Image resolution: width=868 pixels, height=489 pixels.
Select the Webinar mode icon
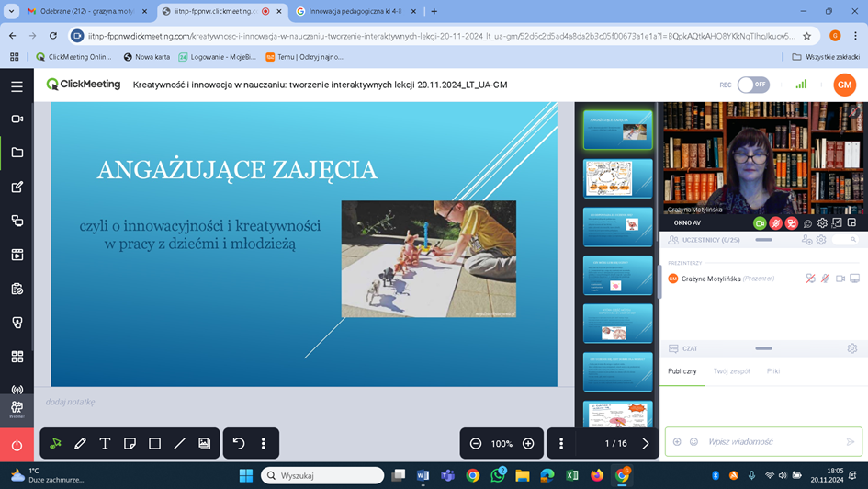click(17, 410)
